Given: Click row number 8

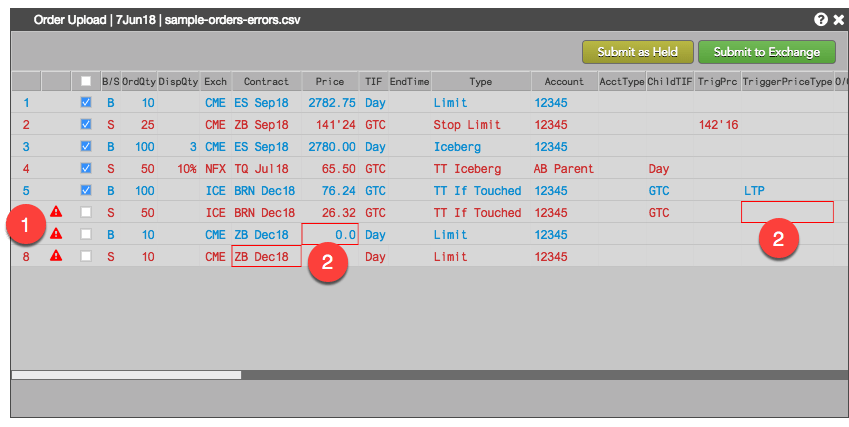Looking at the screenshot, I should point(26,257).
